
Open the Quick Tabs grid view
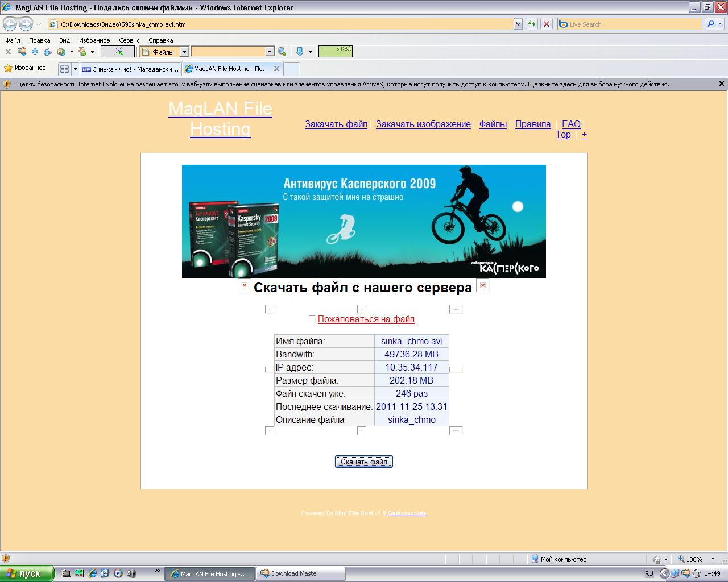(x=64, y=69)
